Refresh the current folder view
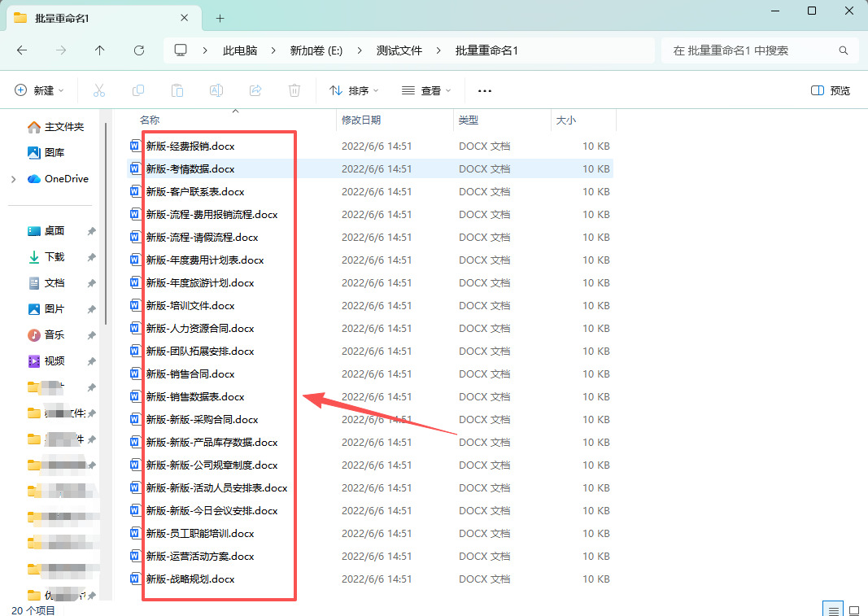 point(139,50)
